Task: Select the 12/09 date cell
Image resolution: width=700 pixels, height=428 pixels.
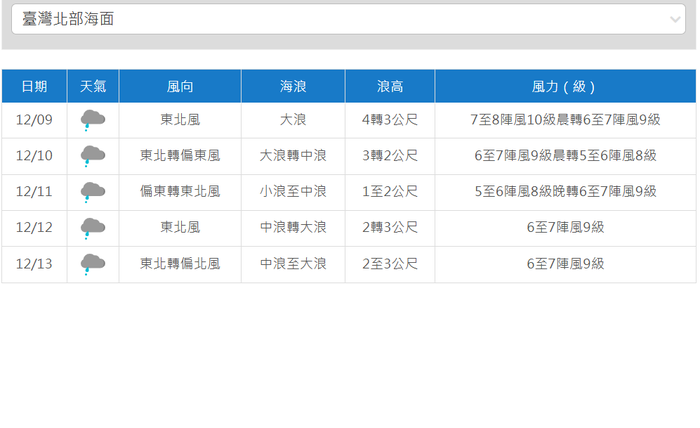Action: pyautogui.click(x=34, y=120)
